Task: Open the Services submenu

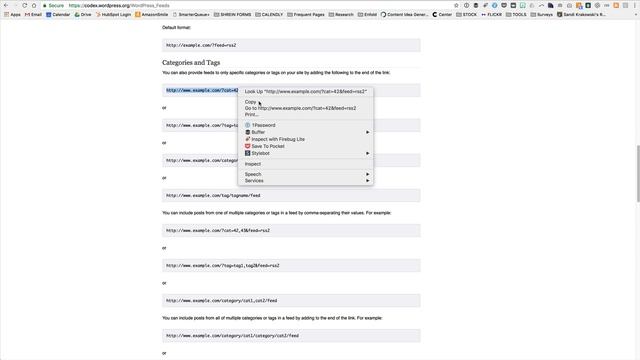Action: 305,180
